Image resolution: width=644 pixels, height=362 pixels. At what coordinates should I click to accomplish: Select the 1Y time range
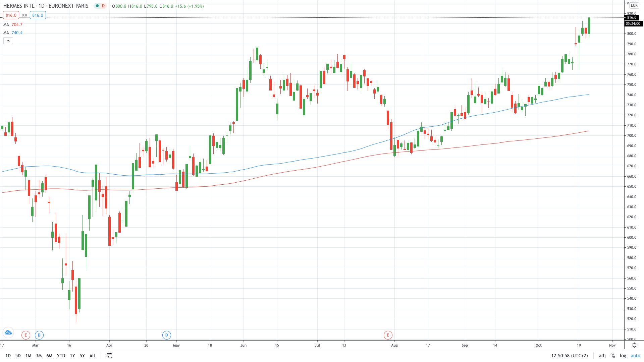(72, 356)
